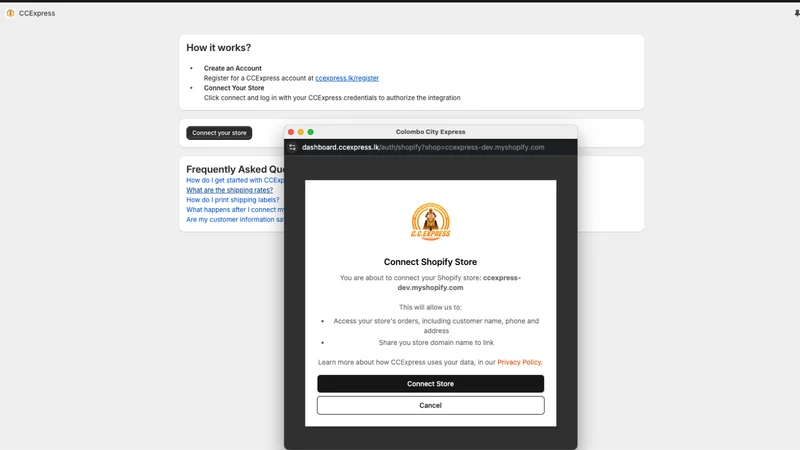Click the Cancel button in popup
800x450 pixels.
[431, 406]
